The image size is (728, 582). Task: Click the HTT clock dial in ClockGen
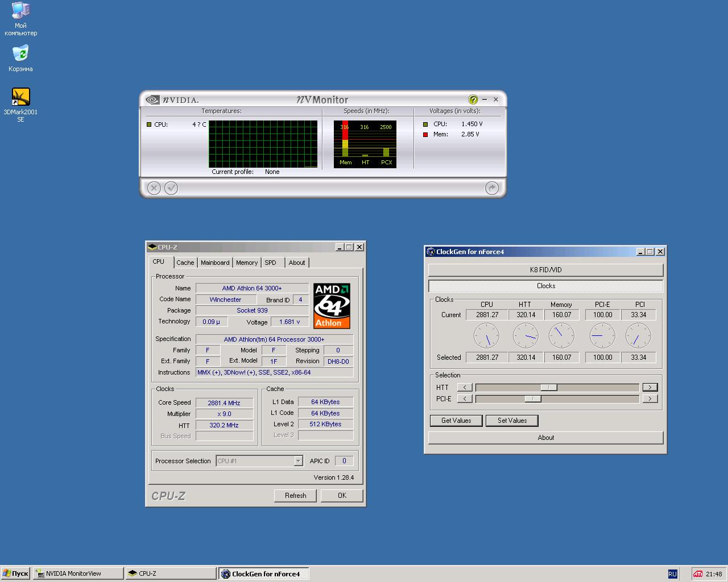coord(526,336)
